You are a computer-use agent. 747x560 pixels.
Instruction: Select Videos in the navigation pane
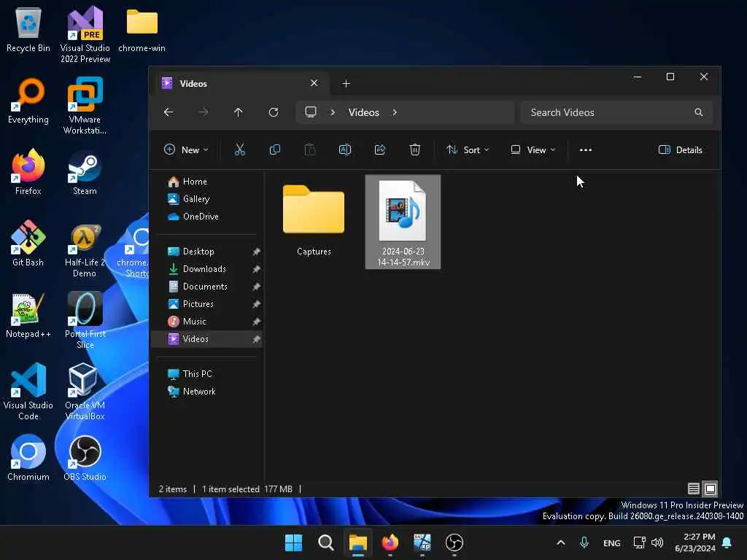tap(207, 339)
